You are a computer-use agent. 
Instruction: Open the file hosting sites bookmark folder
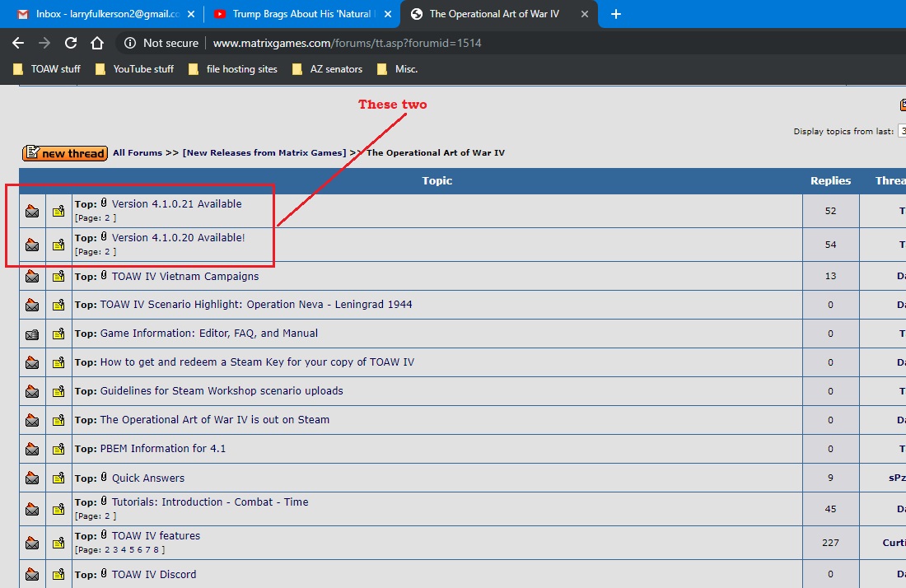click(x=233, y=69)
